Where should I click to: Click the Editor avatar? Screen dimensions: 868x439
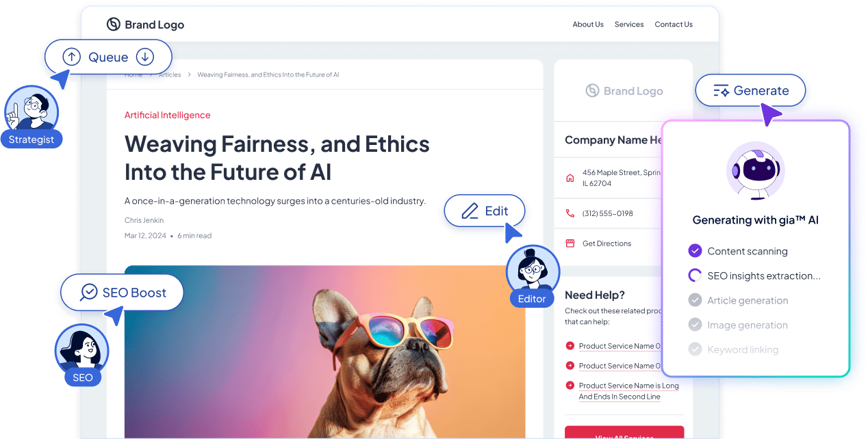point(533,269)
